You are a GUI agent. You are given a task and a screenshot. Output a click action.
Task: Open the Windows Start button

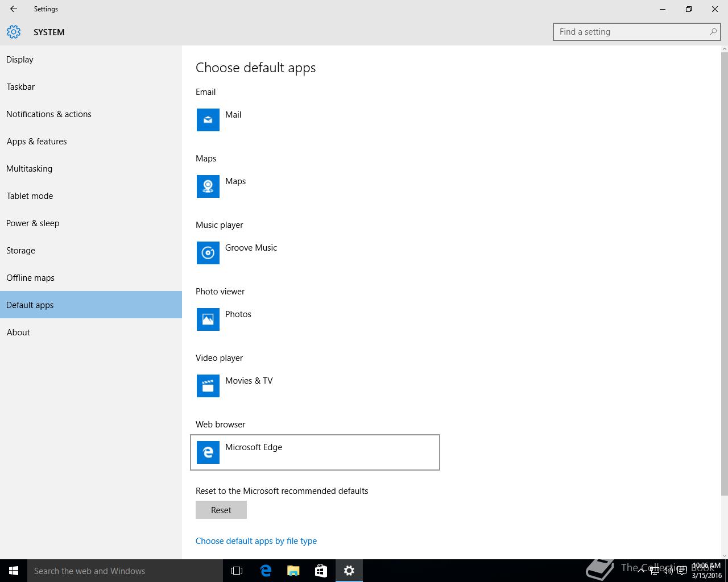tap(14, 571)
